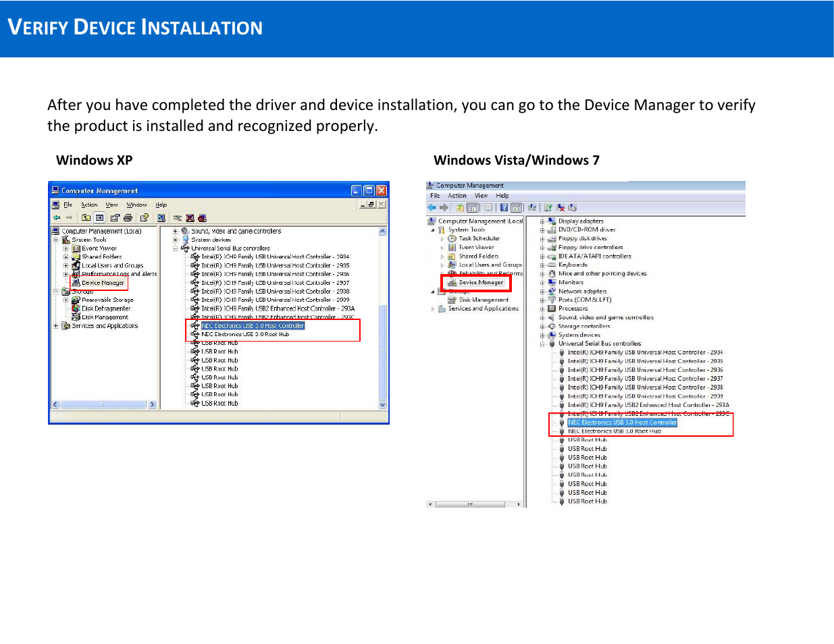Click the blue Help icon in the Windows 7 toolbar

point(504,208)
